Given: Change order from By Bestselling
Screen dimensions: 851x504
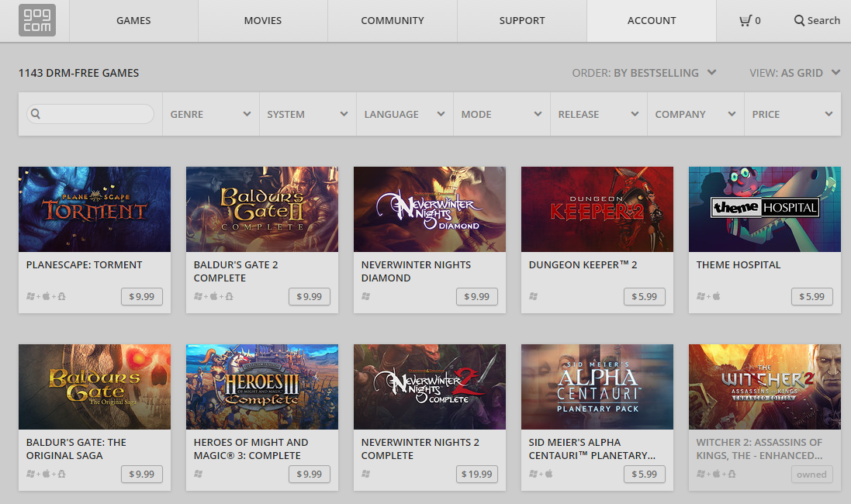Looking at the screenshot, I should coord(644,73).
